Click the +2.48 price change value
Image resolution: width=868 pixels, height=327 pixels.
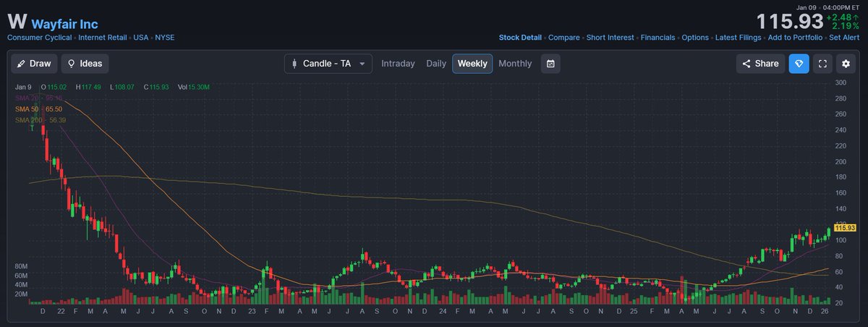pyautogui.click(x=840, y=16)
